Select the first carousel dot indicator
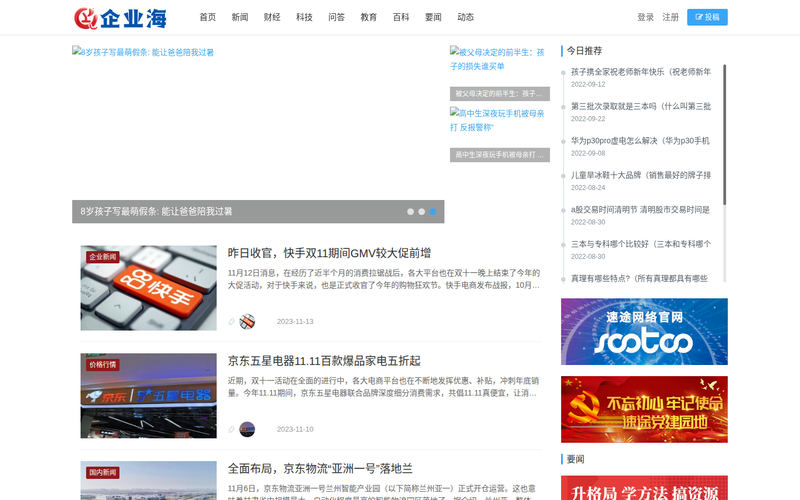This screenshot has width=800, height=500. pos(410,212)
